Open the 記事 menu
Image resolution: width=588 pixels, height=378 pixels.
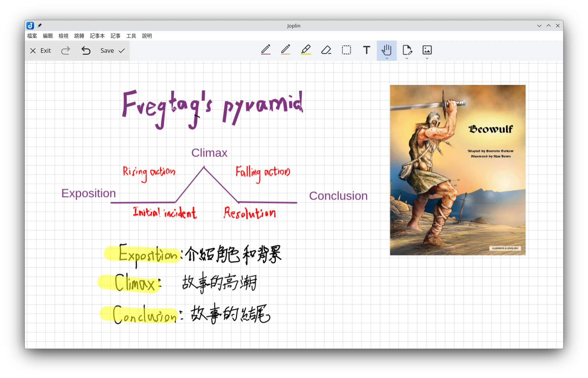pos(116,36)
